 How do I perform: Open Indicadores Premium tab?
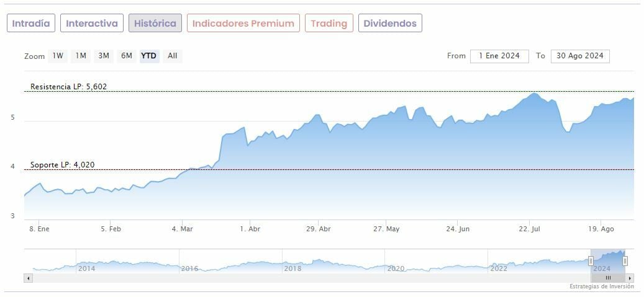tap(243, 24)
